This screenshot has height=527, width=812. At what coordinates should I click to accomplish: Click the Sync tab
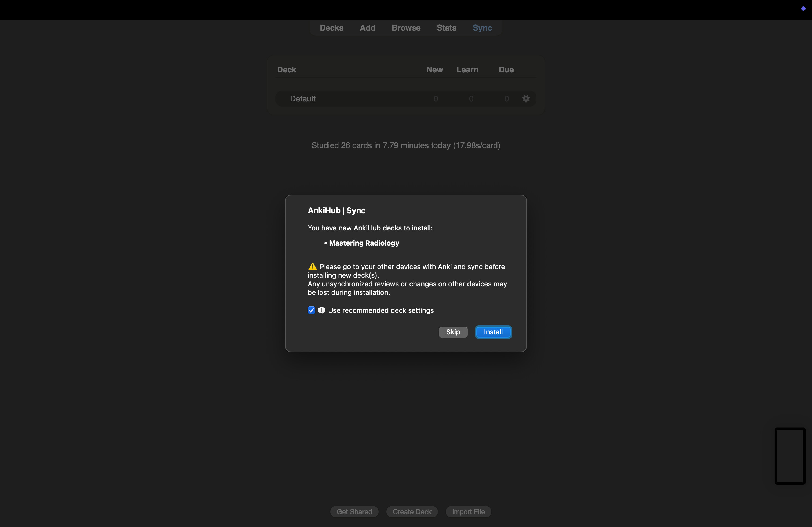(482, 28)
